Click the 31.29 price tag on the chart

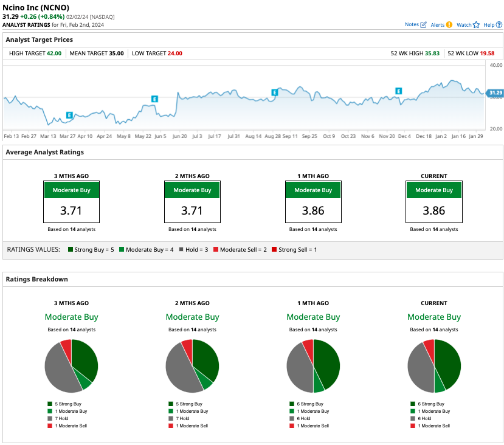(x=494, y=93)
